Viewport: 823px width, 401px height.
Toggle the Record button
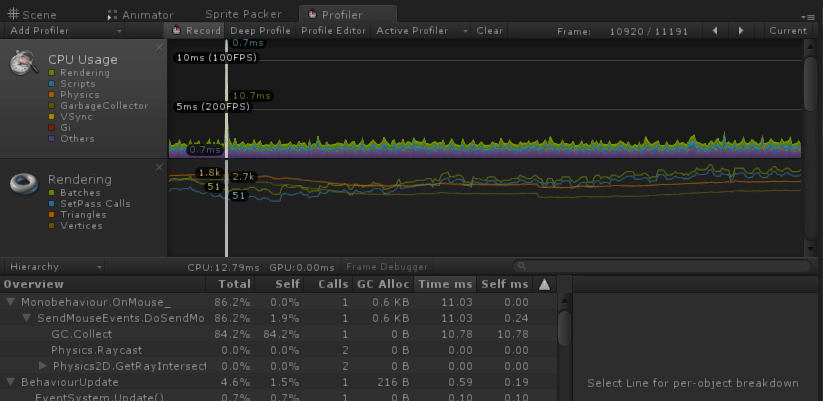[x=196, y=31]
